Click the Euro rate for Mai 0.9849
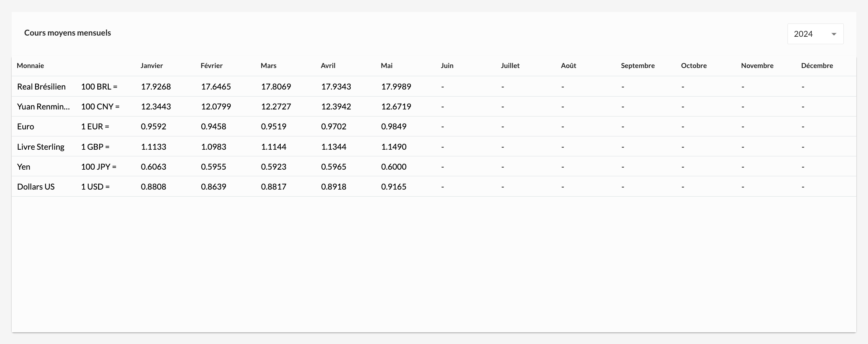868x344 pixels. point(394,127)
